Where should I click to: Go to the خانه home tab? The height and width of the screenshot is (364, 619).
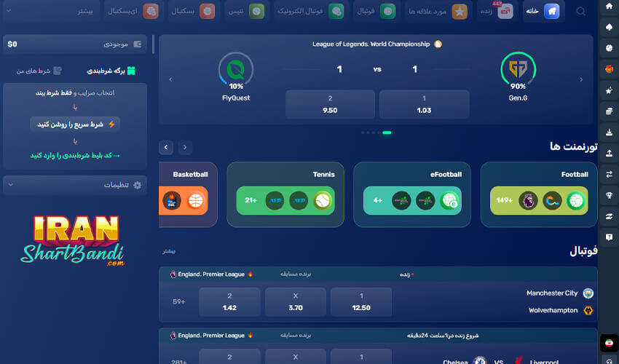[543, 11]
